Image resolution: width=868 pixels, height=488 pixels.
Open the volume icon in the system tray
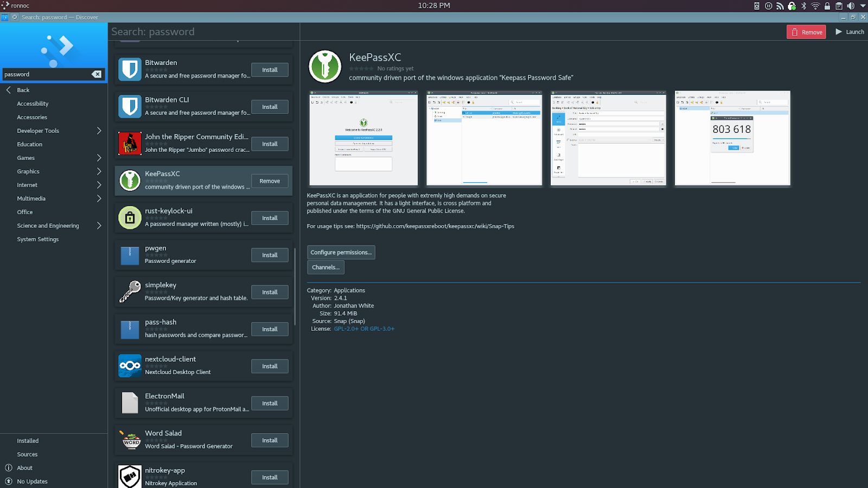(x=850, y=6)
